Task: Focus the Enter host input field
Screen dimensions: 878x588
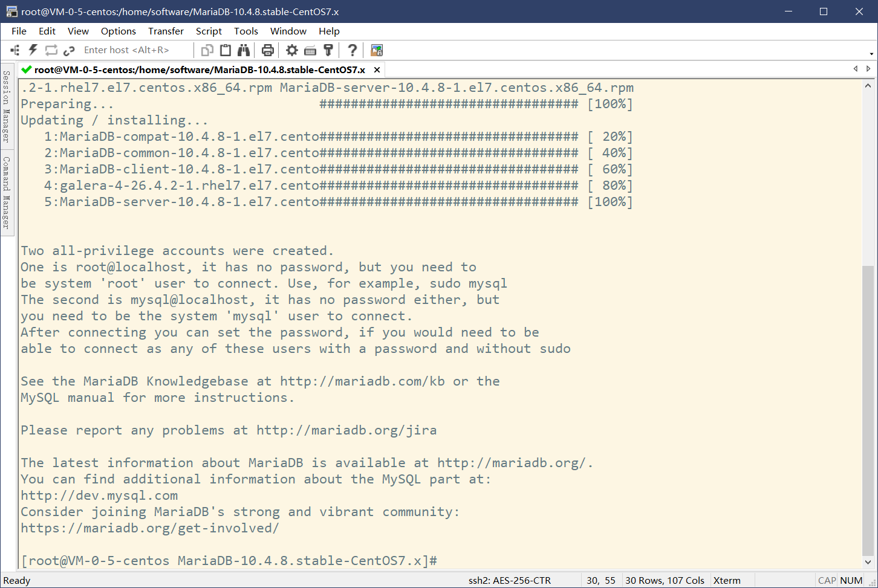Action: [136, 50]
